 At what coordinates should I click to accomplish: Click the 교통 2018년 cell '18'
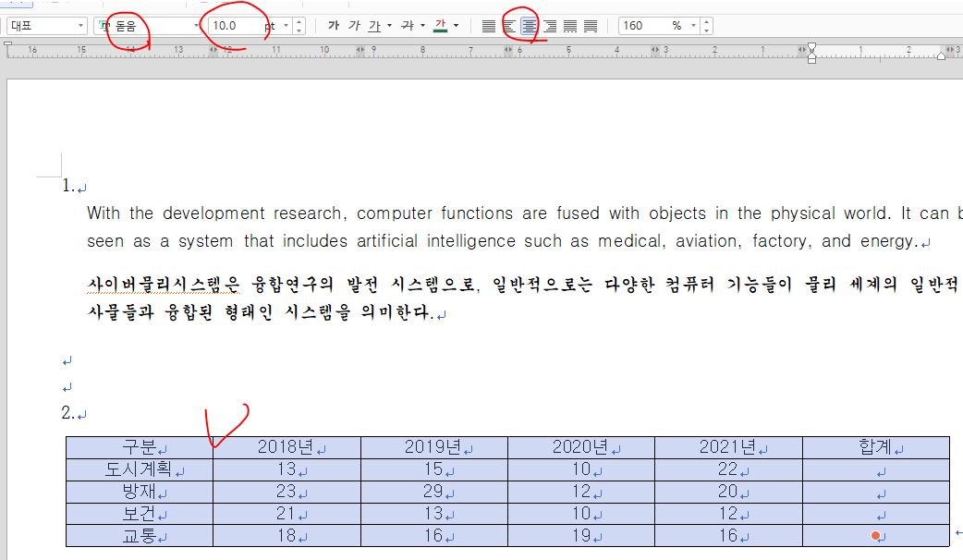click(x=286, y=535)
